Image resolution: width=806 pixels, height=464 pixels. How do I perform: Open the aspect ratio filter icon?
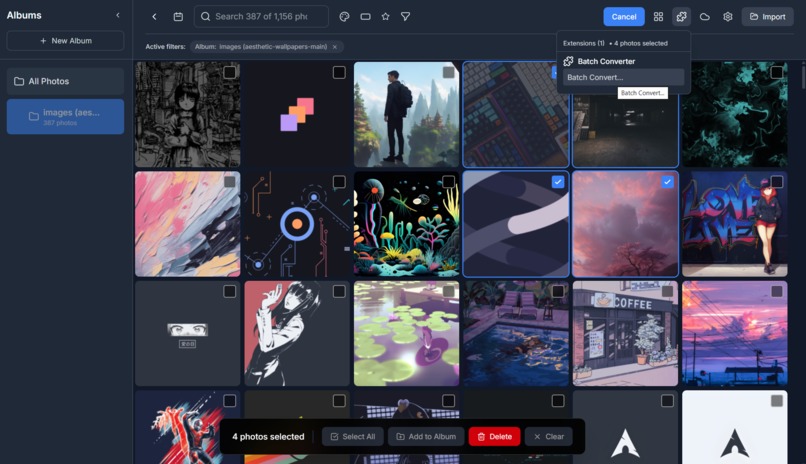coord(365,16)
